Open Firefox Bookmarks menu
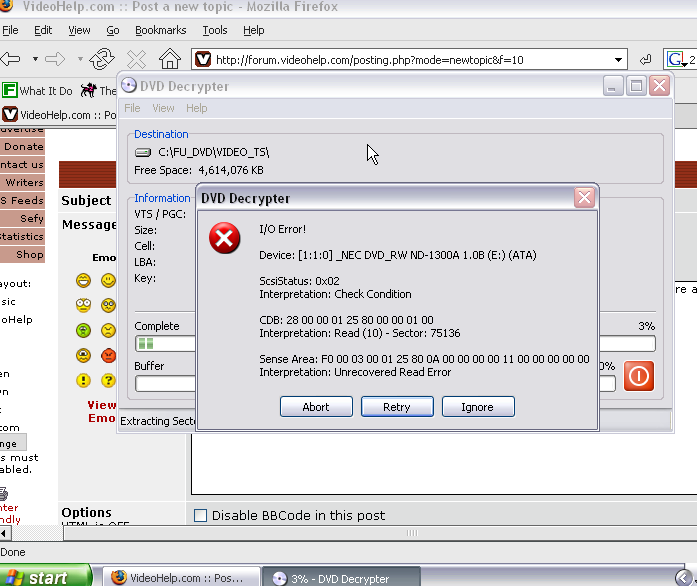The height and width of the screenshot is (586, 697). click(160, 30)
